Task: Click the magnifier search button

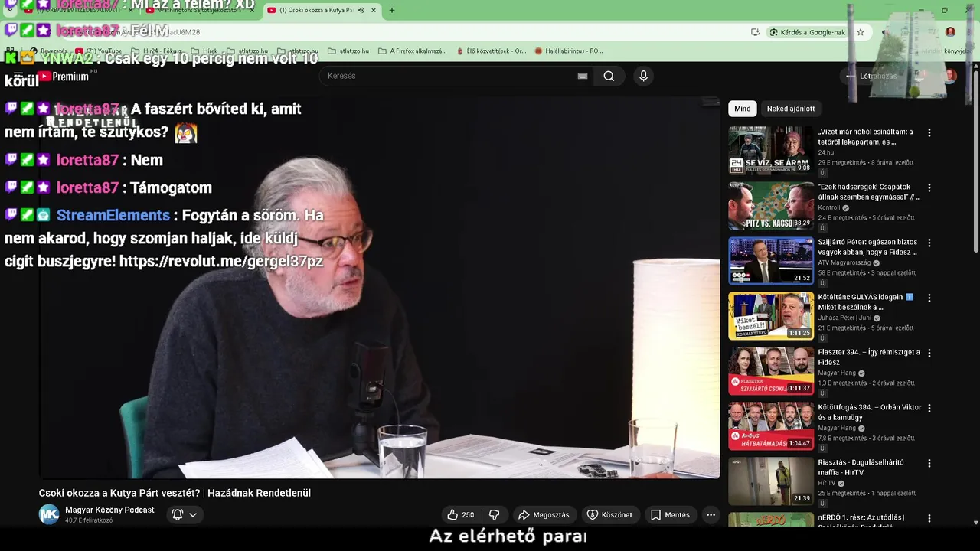Action: tap(609, 76)
